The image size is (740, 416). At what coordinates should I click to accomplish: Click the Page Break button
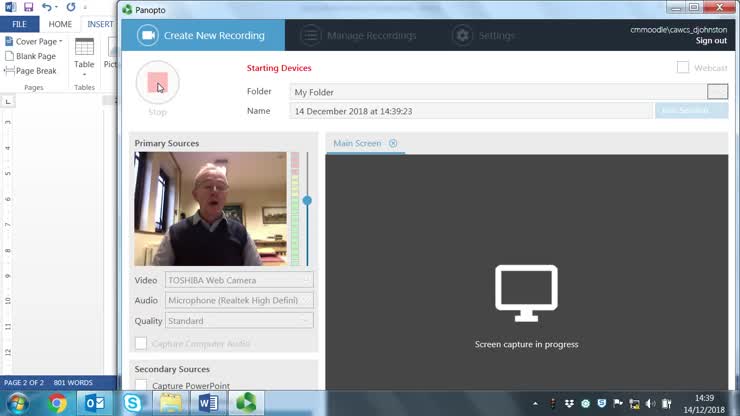tap(35, 71)
